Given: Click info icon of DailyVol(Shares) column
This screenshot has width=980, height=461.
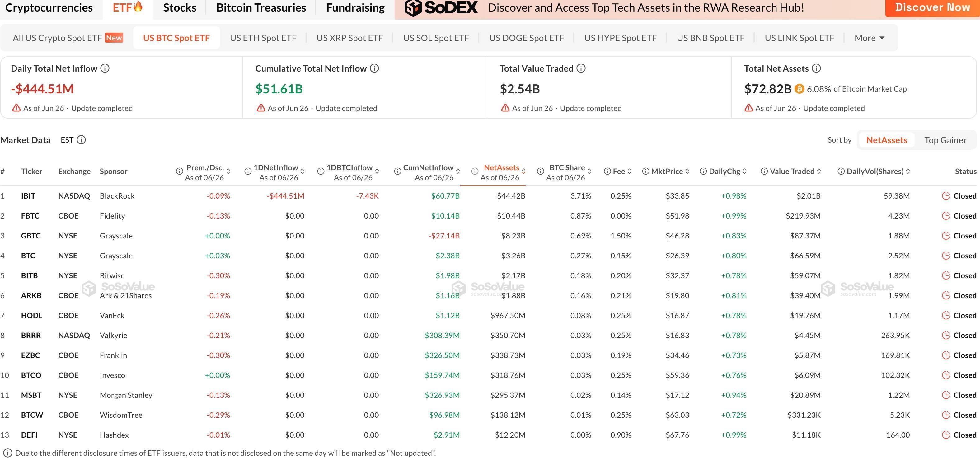Looking at the screenshot, I should click(841, 172).
